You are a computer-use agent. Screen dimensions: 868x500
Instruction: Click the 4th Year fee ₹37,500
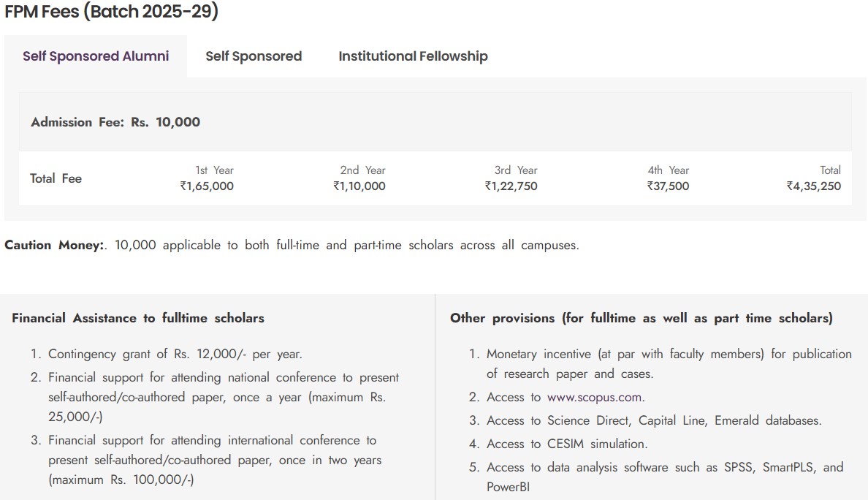point(668,186)
